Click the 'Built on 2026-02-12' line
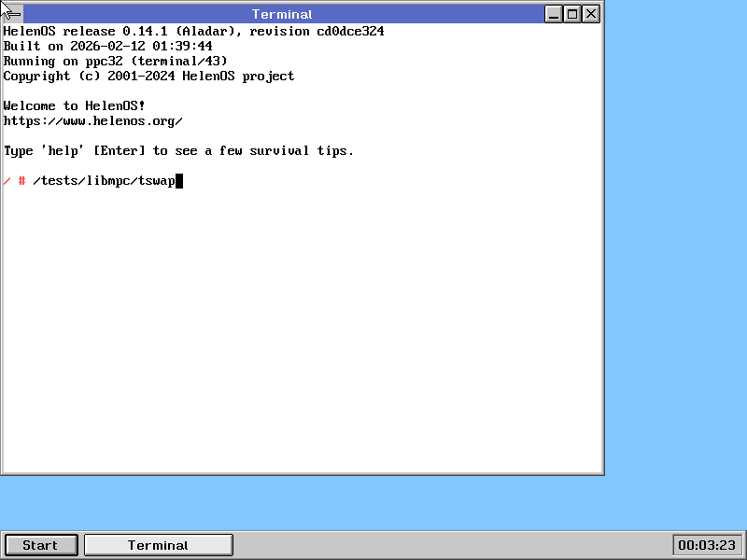Screen dimensions: 747x560 tap(107, 47)
